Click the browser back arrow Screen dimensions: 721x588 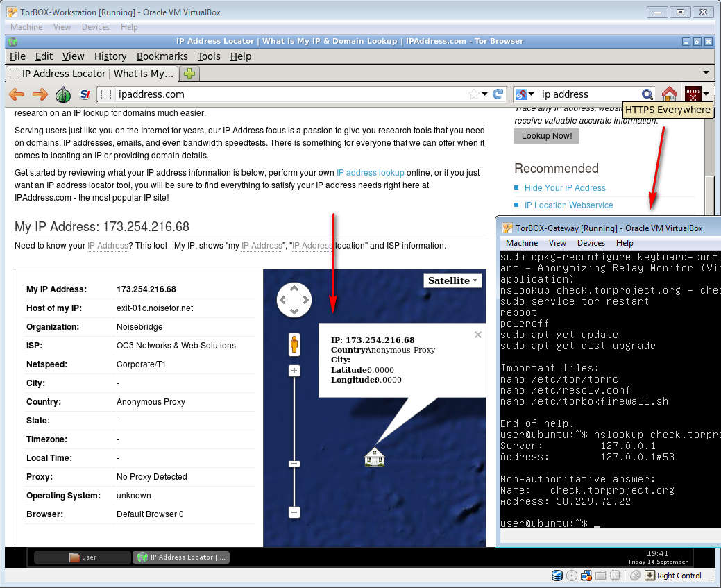tap(17, 94)
